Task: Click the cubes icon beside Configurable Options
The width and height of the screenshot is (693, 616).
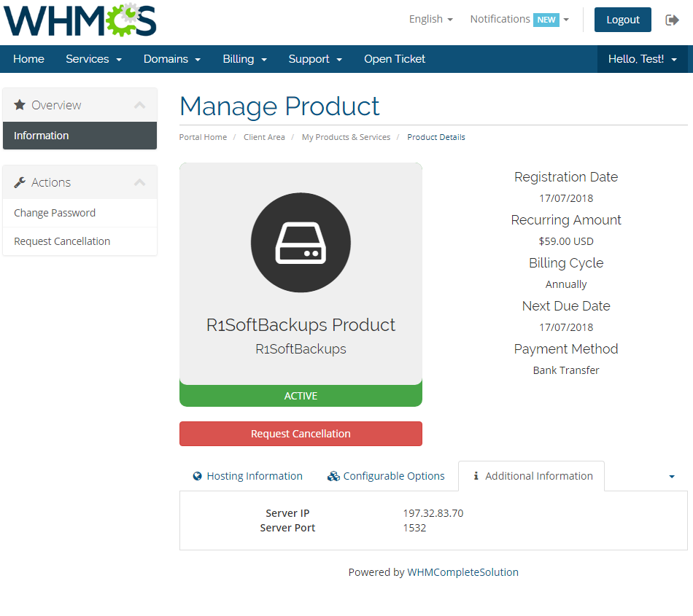Action: (333, 476)
